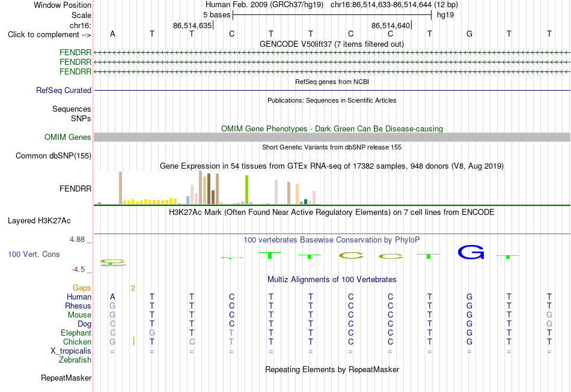Select the Dog alignment row label

click(x=84, y=324)
